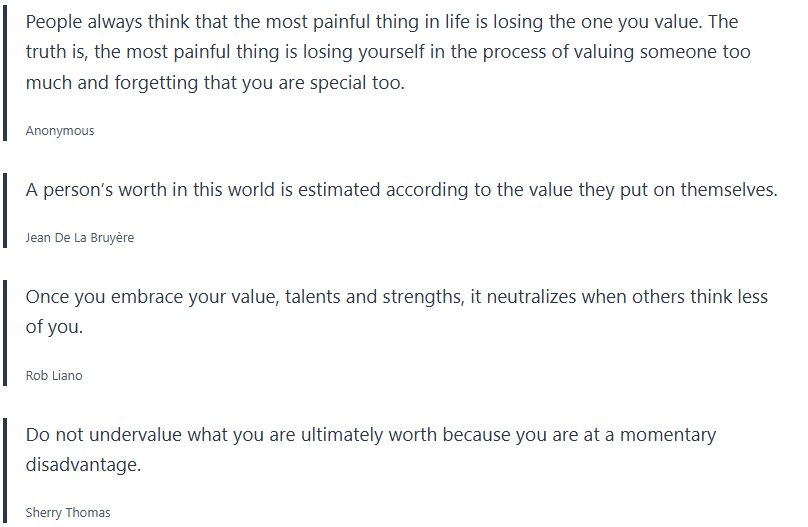Click the line "much and forgetting that you are special too"
The height and width of the screenshot is (527, 808).
point(215,83)
